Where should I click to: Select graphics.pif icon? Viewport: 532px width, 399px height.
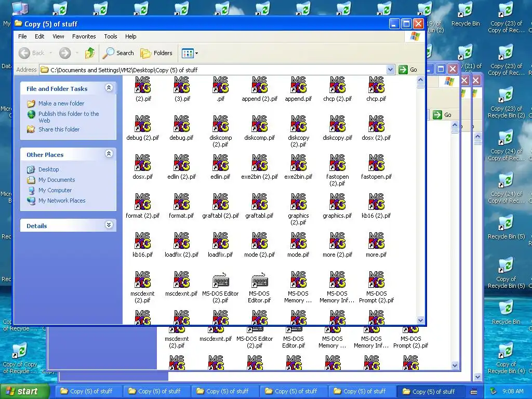click(x=337, y=202)
